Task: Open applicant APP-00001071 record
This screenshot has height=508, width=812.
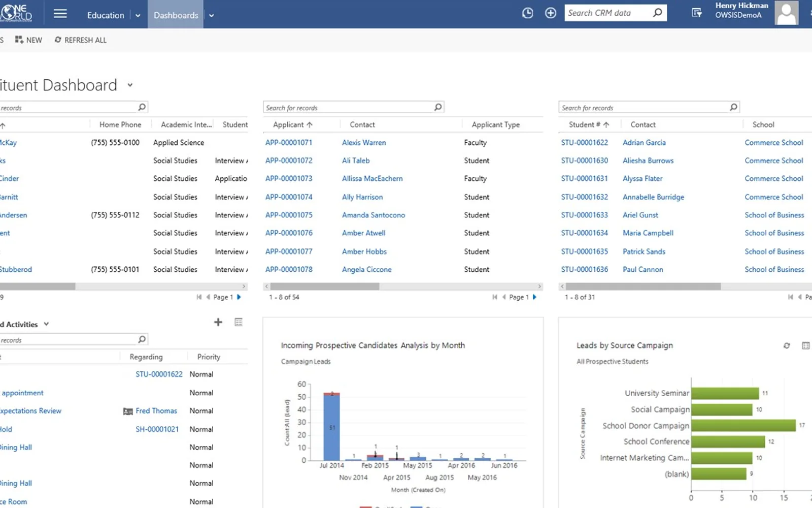Action: pyautogui.click(x=289, y=143)
